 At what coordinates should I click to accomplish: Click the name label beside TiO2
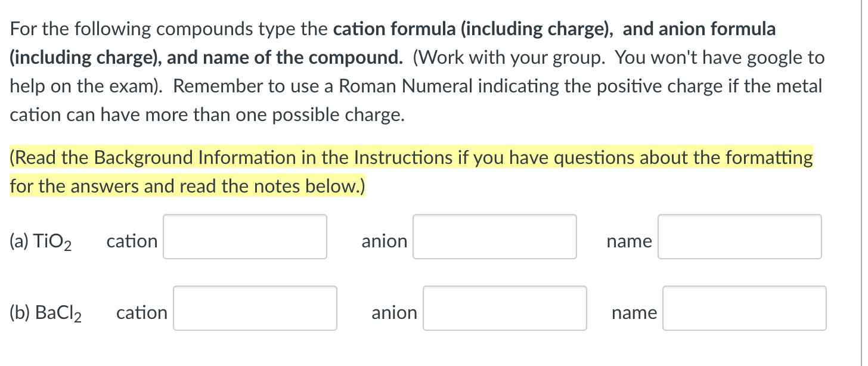point(628,241)
